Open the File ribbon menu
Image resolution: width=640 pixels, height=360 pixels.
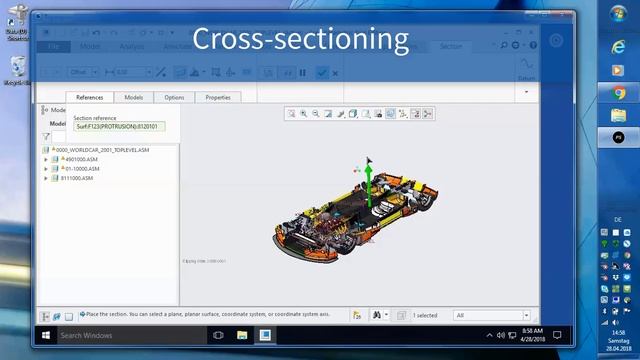53,47
